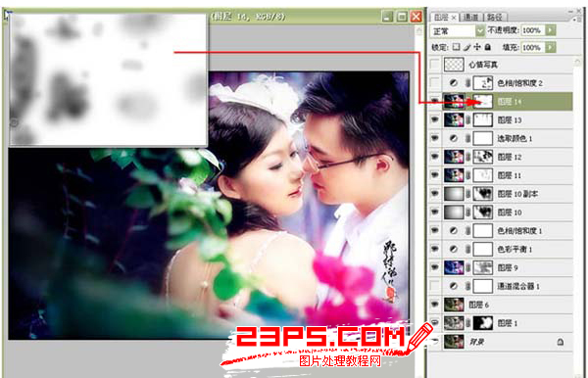Toggle visibility of 图层 10 副本
588x378 pixels.
434,194
